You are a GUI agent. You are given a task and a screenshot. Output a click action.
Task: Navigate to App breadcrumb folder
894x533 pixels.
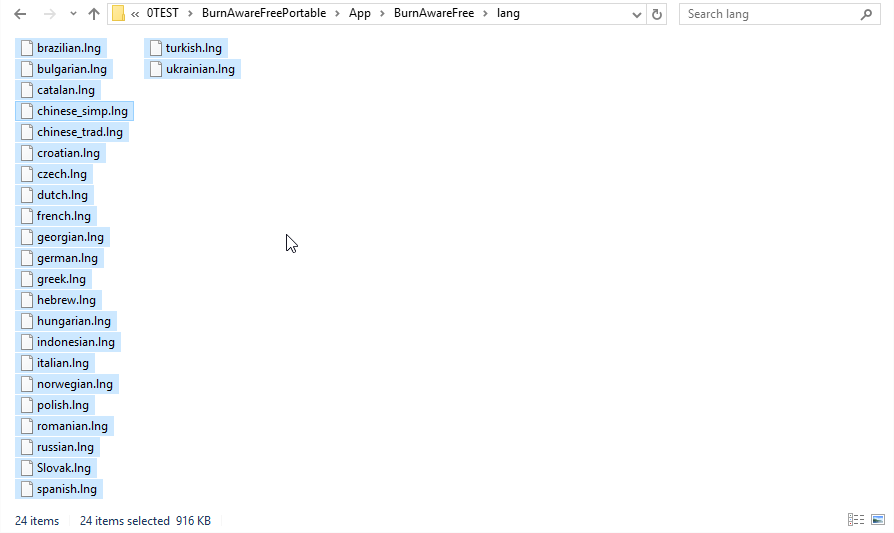click(x=360, y=13)
